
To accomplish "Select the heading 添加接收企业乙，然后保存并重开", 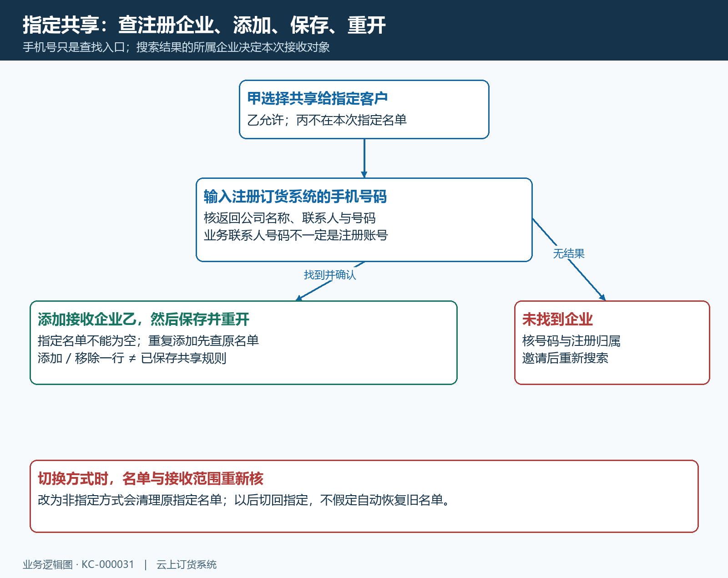I will coord(144,319).
